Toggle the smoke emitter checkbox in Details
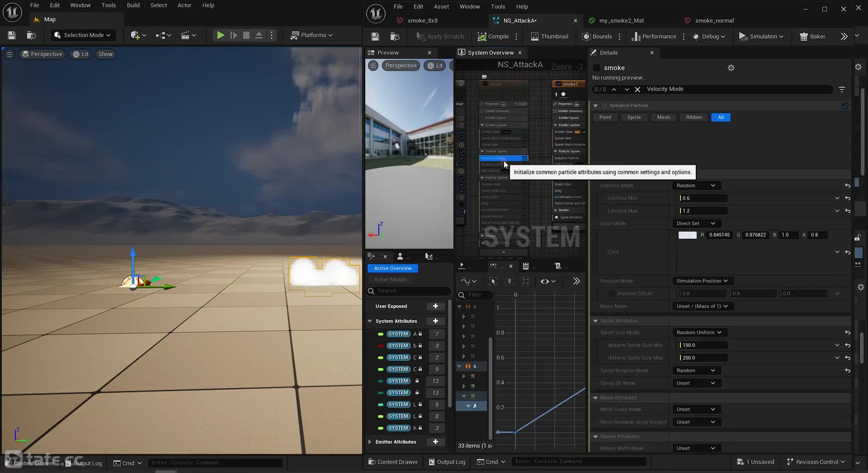 (596, 68)
